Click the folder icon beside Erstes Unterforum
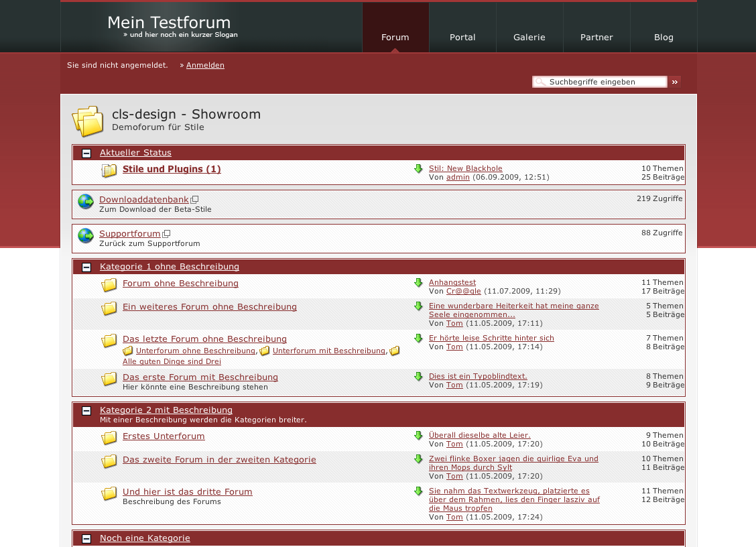Viewport: 756px width, 547px height. (109, 438)
